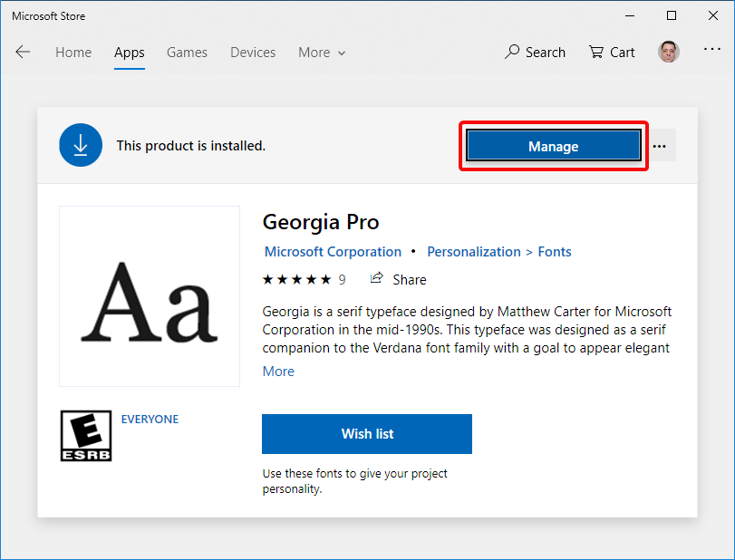Image resolution: width=735 pixels, height=560 pixels.
Task: Add Georgia Pro to Wish list
Action: click(x=367, y=434)
